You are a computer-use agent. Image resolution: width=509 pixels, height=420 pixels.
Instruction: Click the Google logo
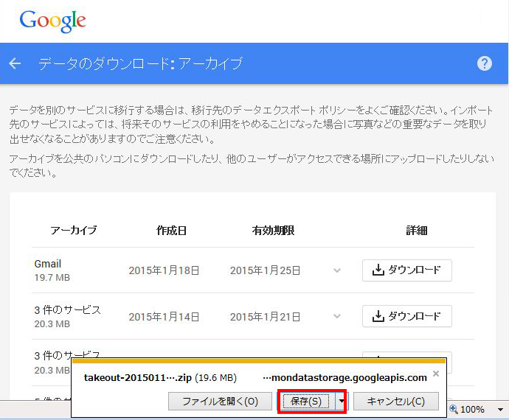click(x=52, y=21)
